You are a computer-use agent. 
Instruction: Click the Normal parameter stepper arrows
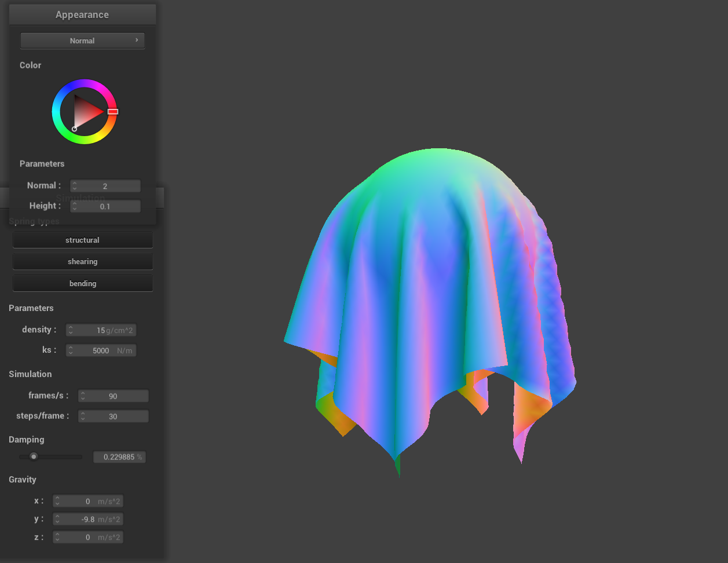(x=75, y=186)
